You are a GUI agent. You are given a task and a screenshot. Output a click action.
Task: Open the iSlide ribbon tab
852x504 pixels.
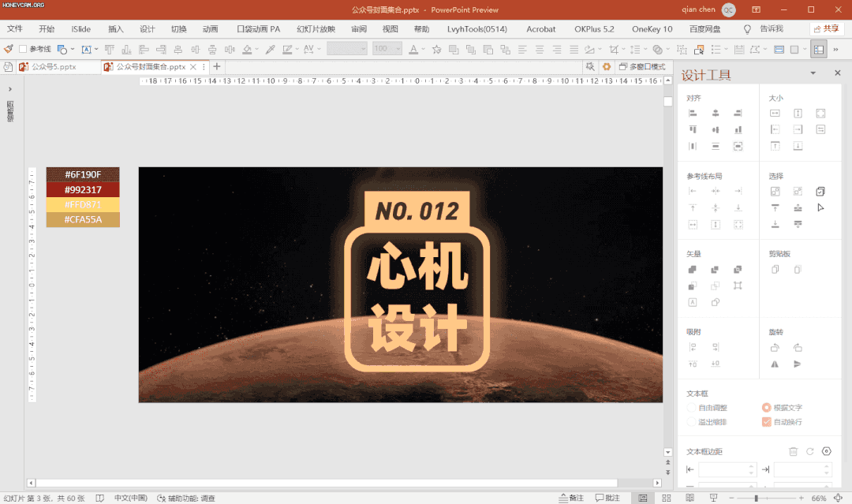pos(80,29)
